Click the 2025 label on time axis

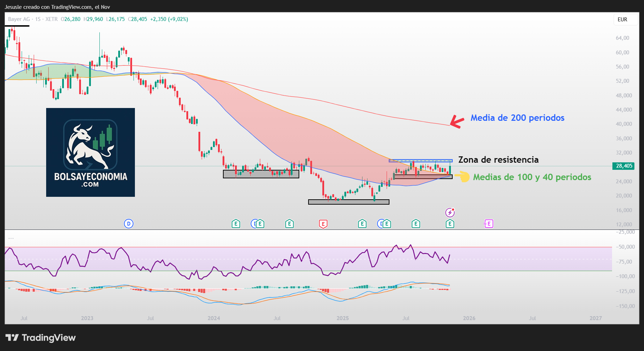pos(343,318)
